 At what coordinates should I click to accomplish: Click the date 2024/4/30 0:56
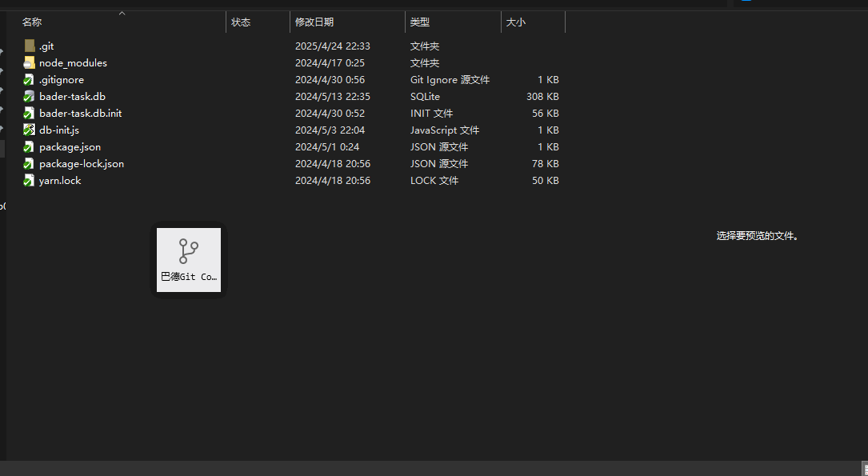coord(330,80)
